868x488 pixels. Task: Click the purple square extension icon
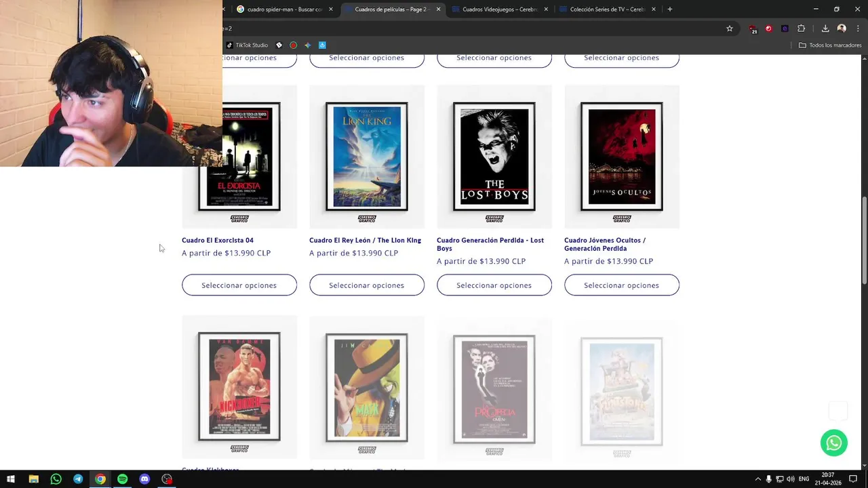coord(785,28)
